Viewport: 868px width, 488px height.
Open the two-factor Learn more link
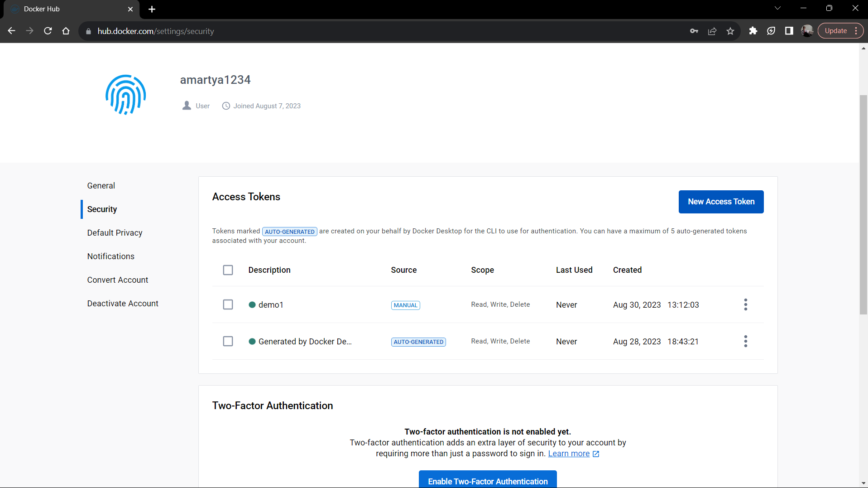569,454
